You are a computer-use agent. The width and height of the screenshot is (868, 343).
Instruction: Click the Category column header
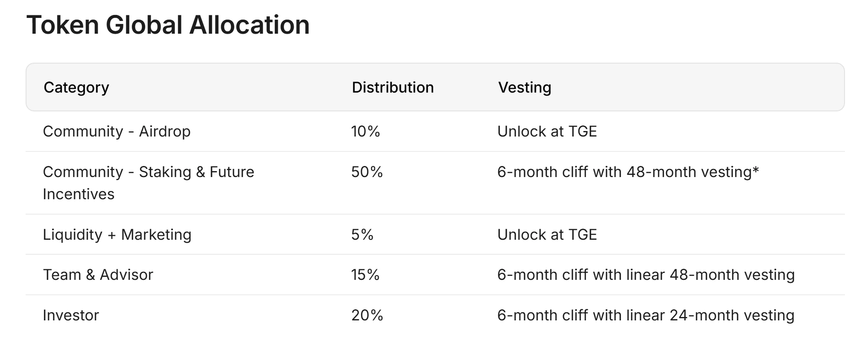(76, 87)
